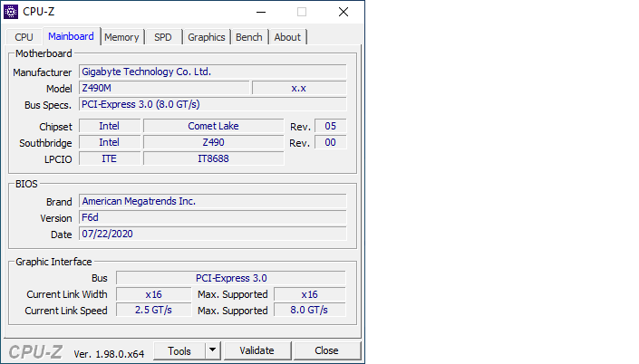
Task: Open the About tab
Action: click(x=287, y=37)
